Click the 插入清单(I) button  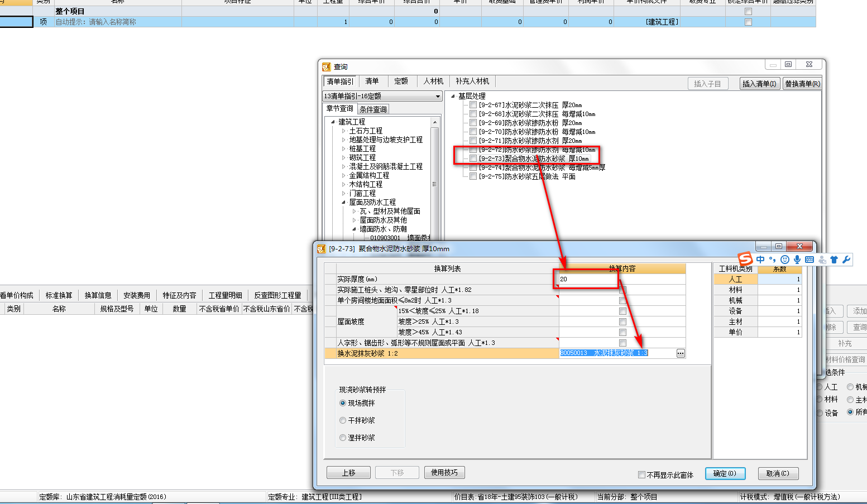click(x=759, y=84)
